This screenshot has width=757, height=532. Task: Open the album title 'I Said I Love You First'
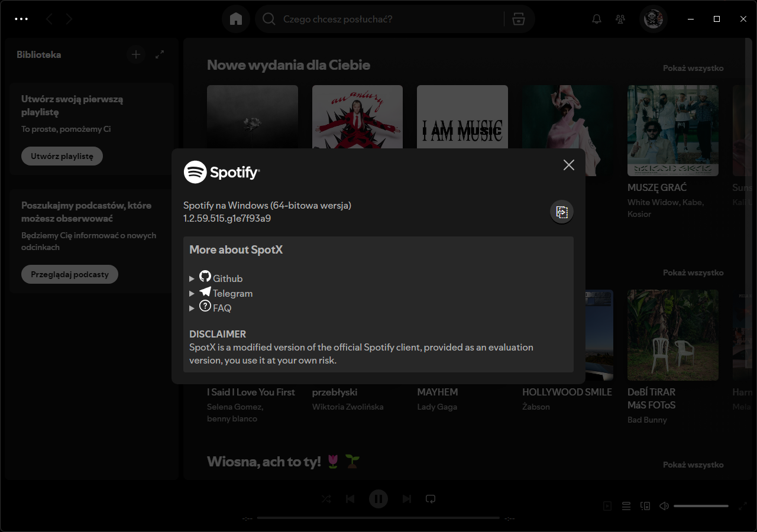coord(251,392)
